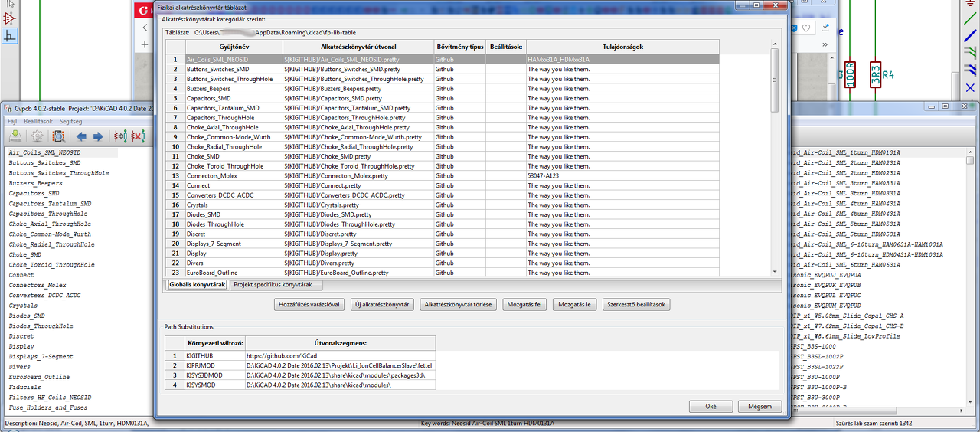Image resolution: width=980 pixels, height=432 pixels.
Task: Select bus-to-bus entry tool
Action: (x=970, y=71)
